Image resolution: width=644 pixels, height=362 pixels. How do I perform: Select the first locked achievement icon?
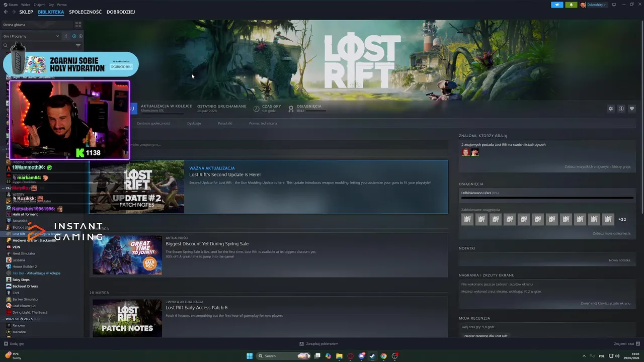pos(467,219)
